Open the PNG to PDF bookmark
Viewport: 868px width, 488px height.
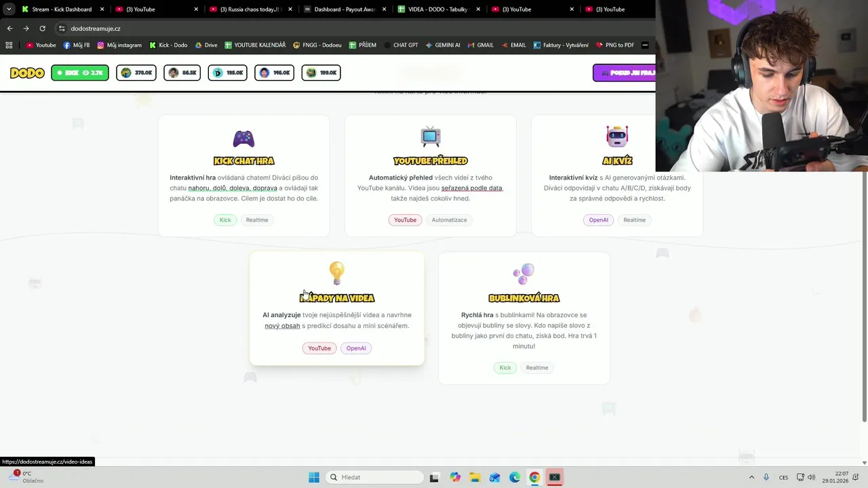pyautogui.click(x=615, y=45)
